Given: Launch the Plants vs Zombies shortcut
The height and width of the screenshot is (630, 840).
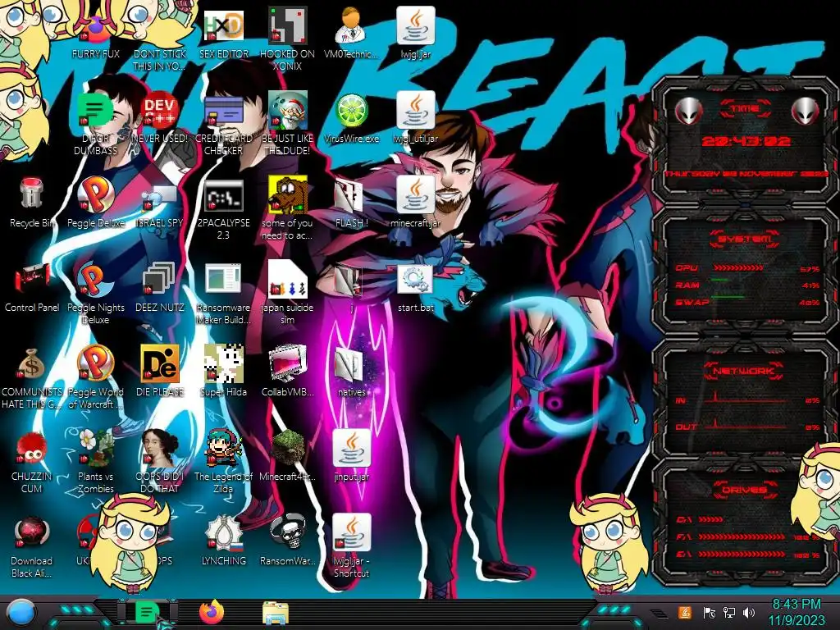Looking at the screenshot, I should pyautogui.click(x=95, y=447).
